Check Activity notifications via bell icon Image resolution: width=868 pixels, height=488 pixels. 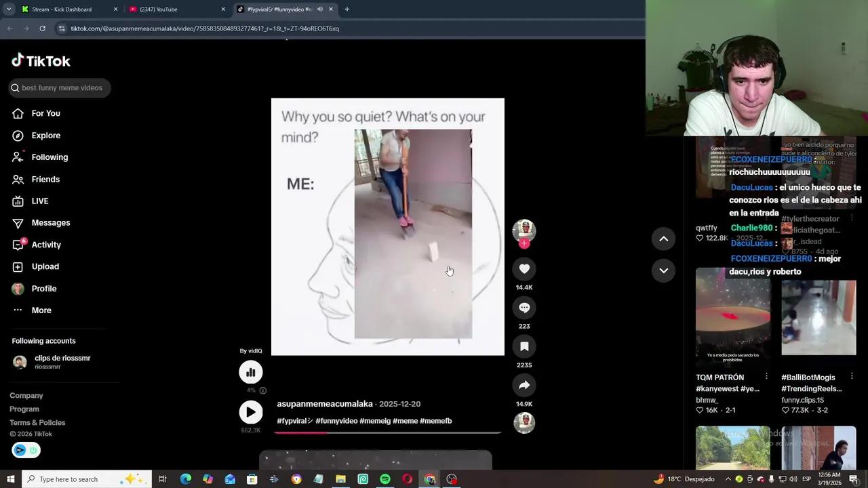(x=18, y=245)
